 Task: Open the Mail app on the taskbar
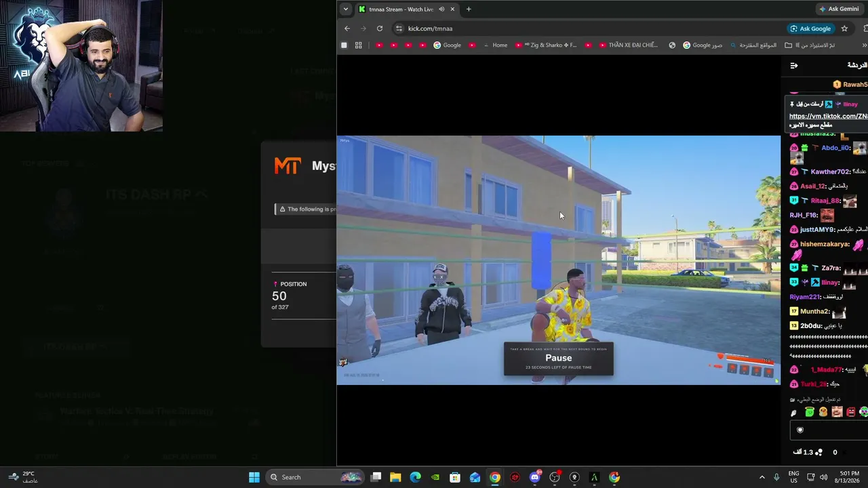[475, 477]
